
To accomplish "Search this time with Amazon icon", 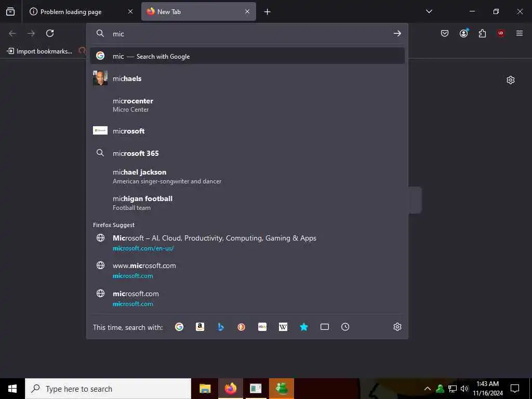I will point(200,327).
